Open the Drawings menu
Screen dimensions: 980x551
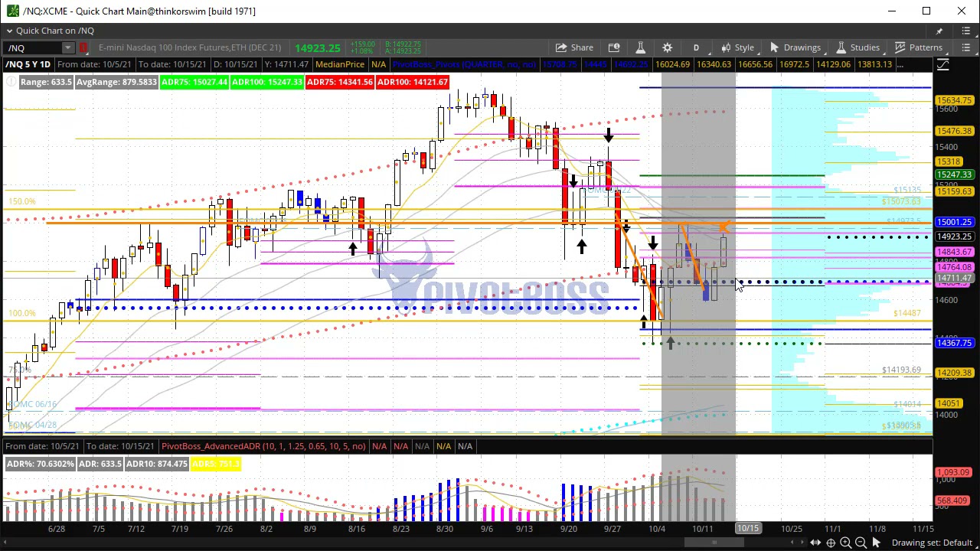[795, 47]
